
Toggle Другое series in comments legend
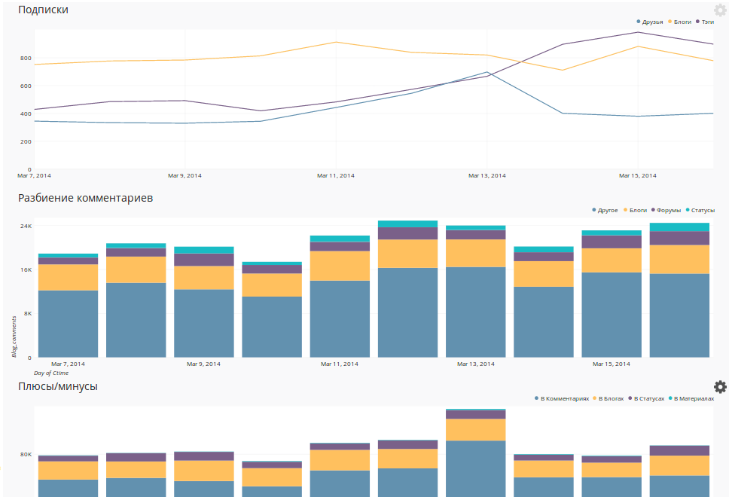(x=605, y=210)
